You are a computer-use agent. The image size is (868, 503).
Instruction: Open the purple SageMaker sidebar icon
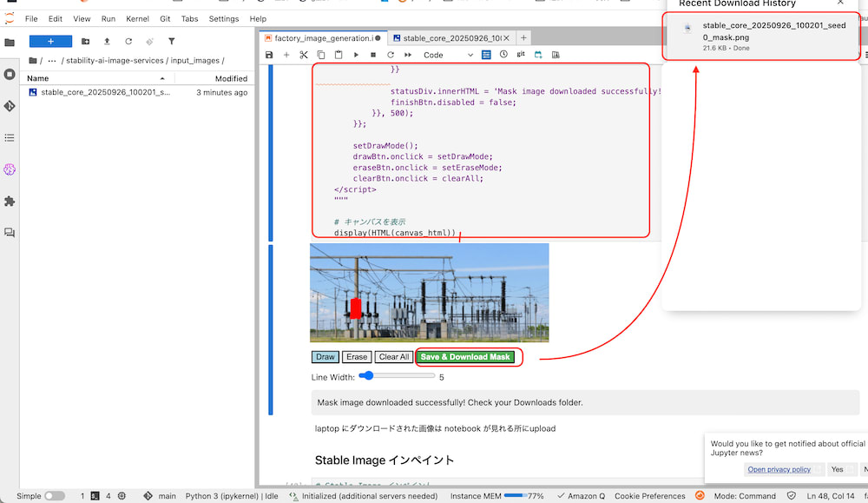[10, 169]
